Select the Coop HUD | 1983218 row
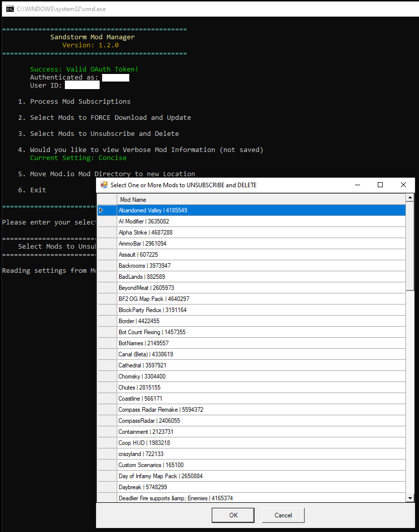 tap(261, 443)
